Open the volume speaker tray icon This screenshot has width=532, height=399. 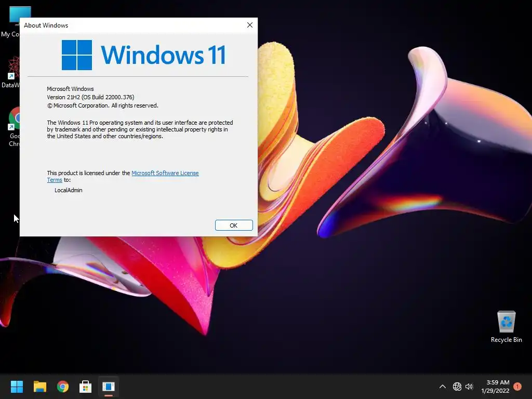pyautogui.click(x=469, y=387)
